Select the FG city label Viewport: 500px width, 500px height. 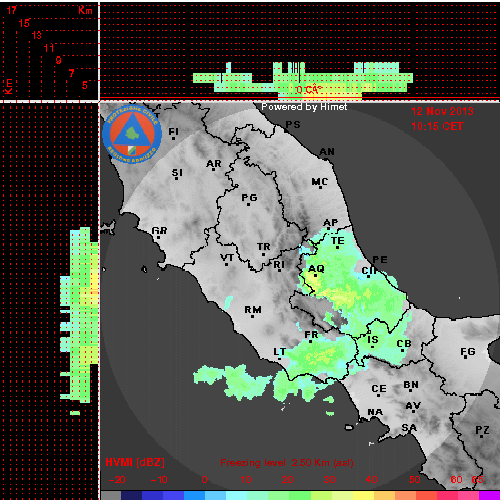468,351
